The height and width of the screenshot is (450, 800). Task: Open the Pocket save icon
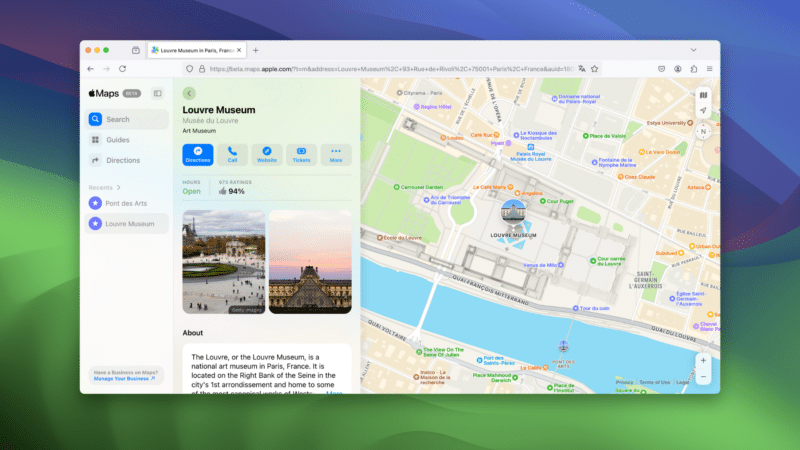(661, 69)
